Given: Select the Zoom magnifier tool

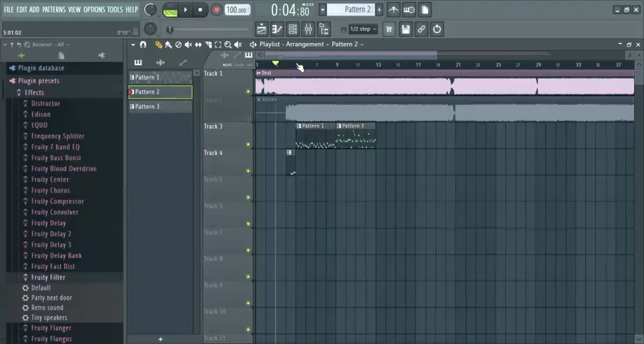Looking at the screenshot, I should (x=228, y=44).
